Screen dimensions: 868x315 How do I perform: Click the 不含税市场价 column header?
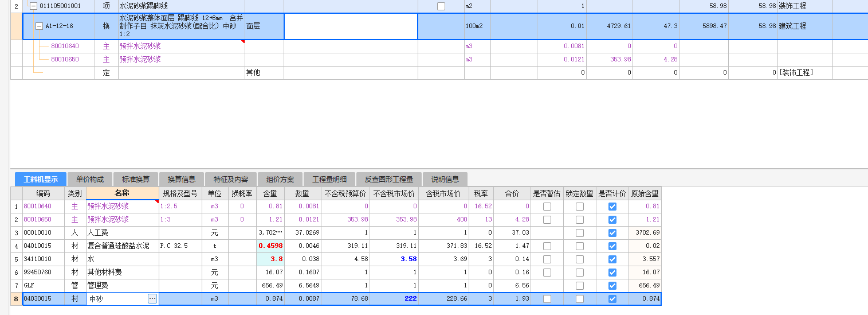click(394, 193)
